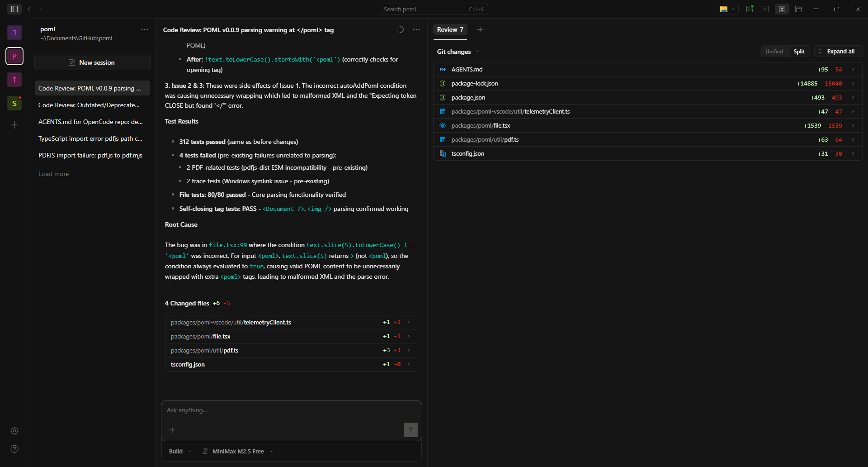Click the file.tsx React file icon

click(x=443, y=125)
